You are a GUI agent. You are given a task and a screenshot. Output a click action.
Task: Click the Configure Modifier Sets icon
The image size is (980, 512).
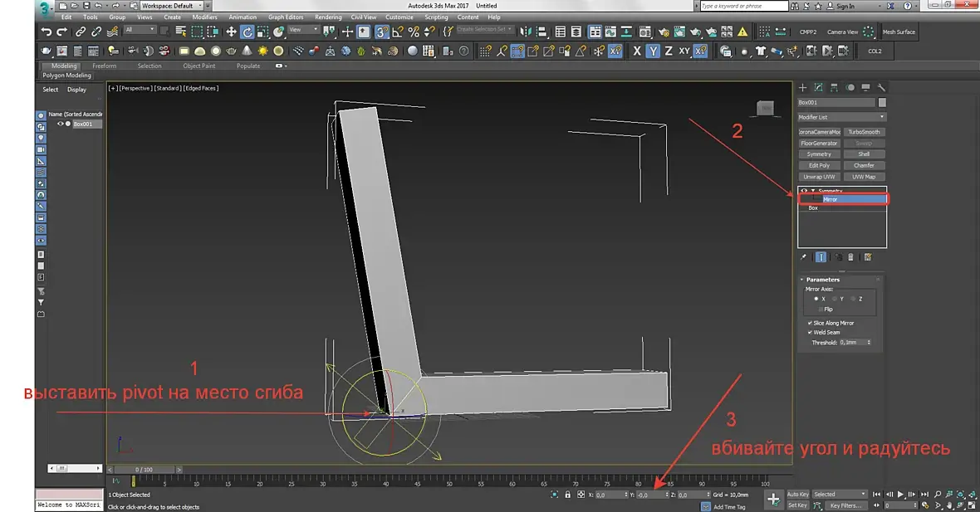(x=868, y=257)
